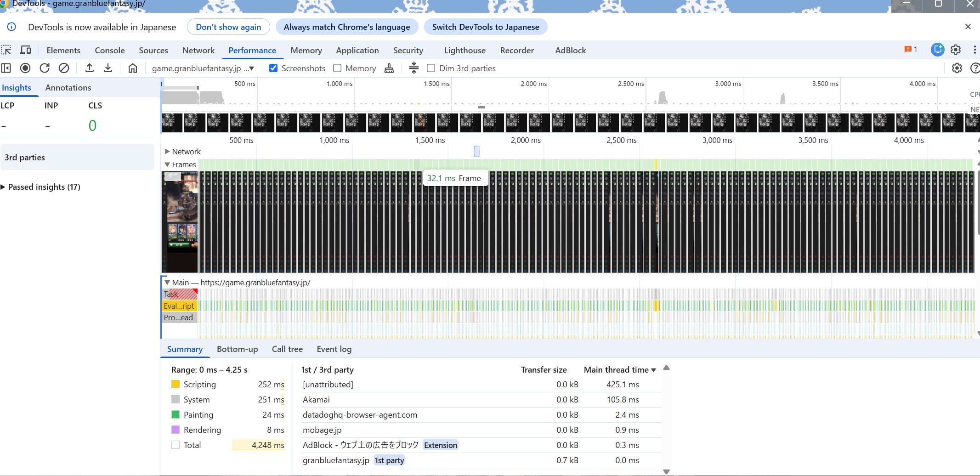Switch to the Bottom-up tab
This screenshot has height=476, width=980.
pos(237,349)
